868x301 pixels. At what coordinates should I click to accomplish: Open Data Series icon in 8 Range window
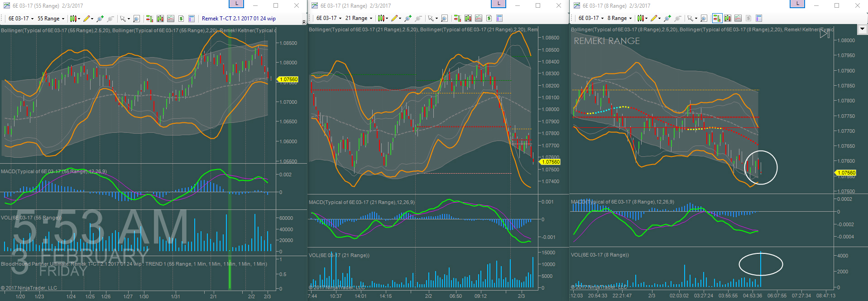tap(728, 18)
